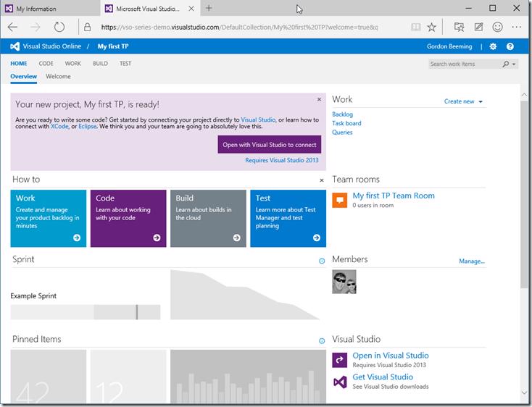
Task: Click the arrow icon on Test tile
Action: coord(317,238)
